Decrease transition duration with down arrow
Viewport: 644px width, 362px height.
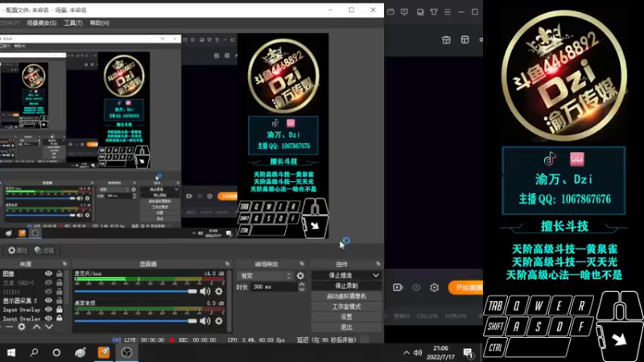point(302,290)
